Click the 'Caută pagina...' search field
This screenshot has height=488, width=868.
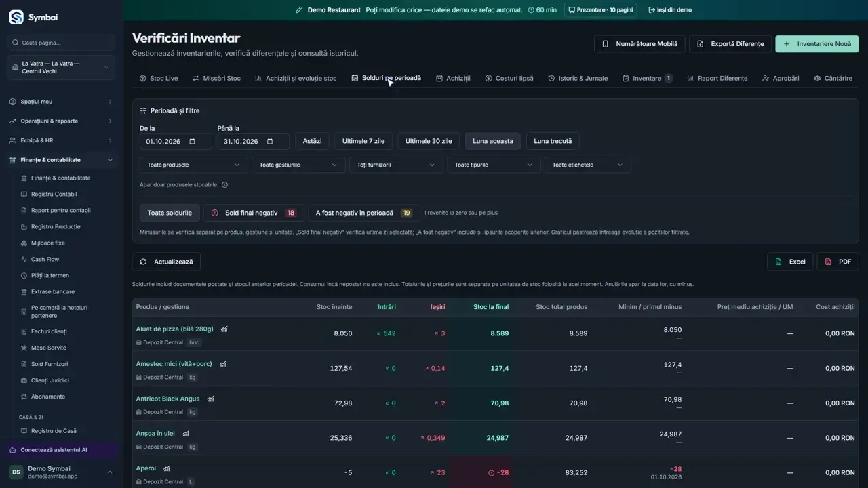click(61, 43)
